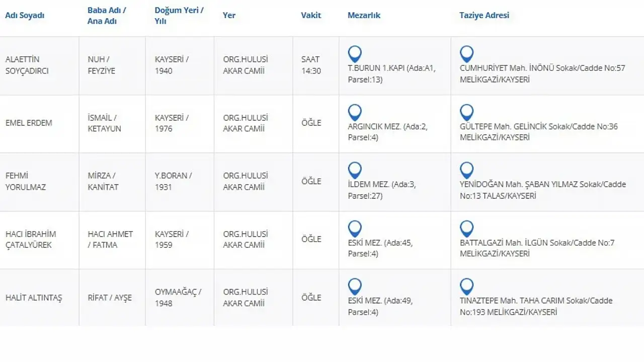Click the Mezarlık column header

364,15
